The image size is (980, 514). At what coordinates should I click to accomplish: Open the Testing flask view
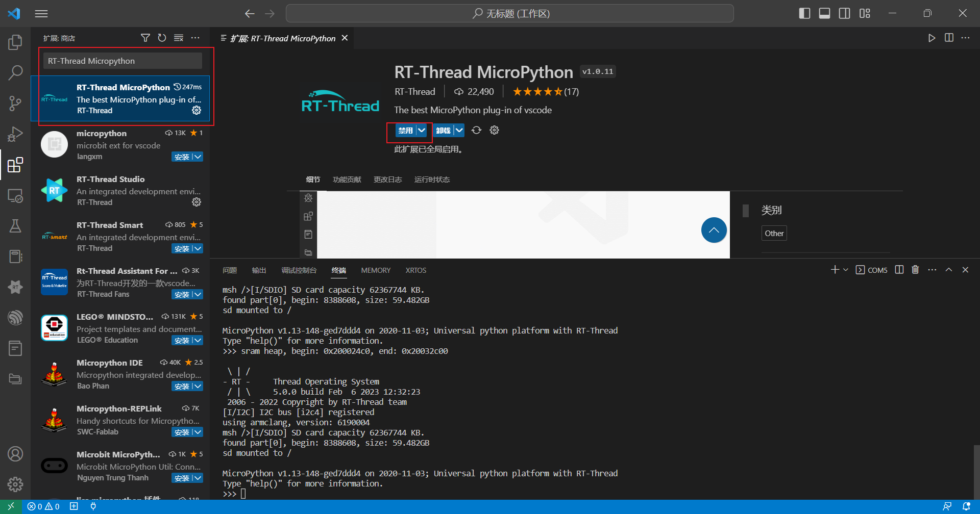click(15, 226)
